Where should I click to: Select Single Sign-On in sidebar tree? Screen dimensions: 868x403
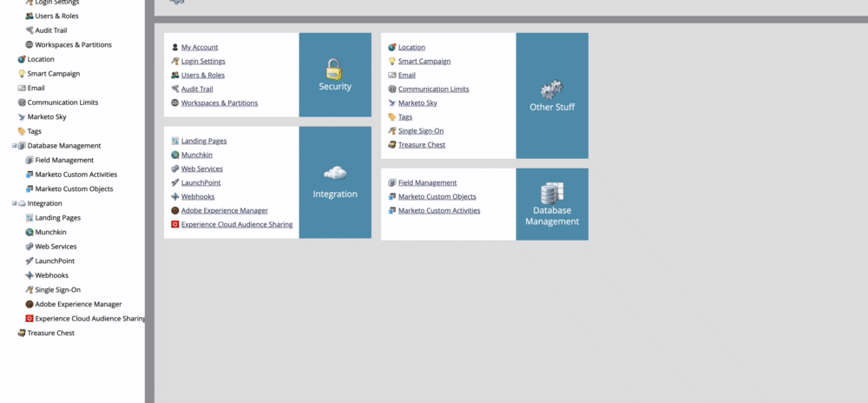click(58, 289)
